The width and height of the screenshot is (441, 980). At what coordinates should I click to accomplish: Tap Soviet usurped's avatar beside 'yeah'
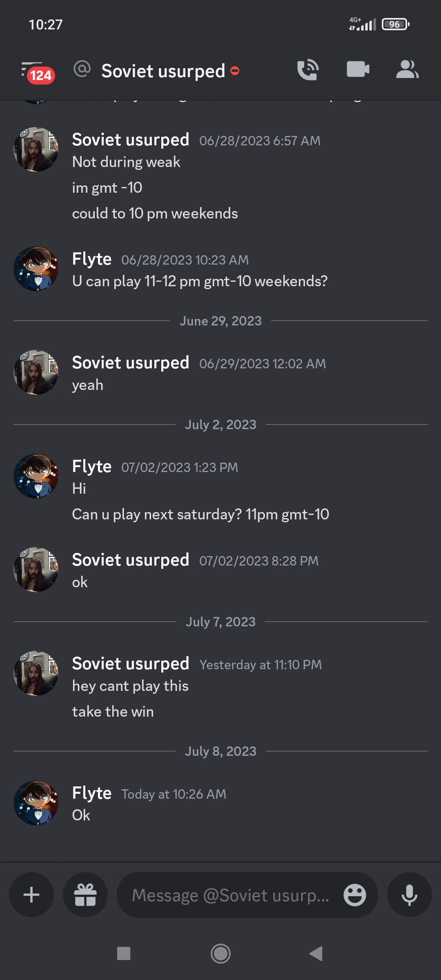(x=36, y=372)
